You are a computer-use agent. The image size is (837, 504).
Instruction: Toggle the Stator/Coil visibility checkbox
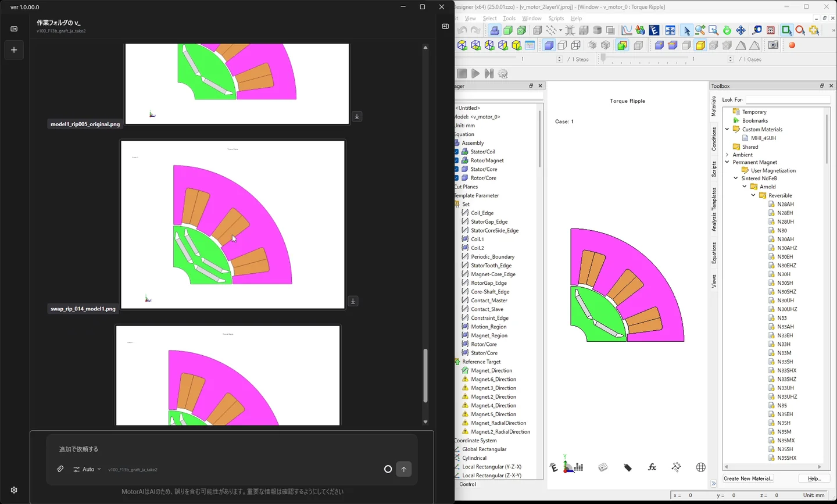point(456,152)
